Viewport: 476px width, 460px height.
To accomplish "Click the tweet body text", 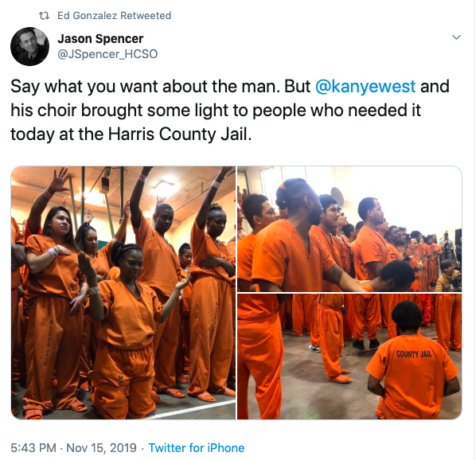I will tap(230, 110).
